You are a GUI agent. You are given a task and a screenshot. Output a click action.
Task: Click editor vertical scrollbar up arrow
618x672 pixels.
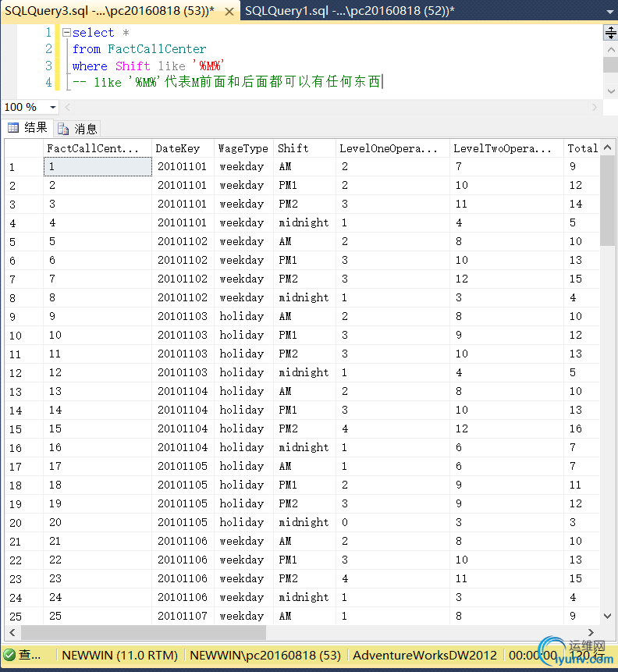click(x=611, y=50)
